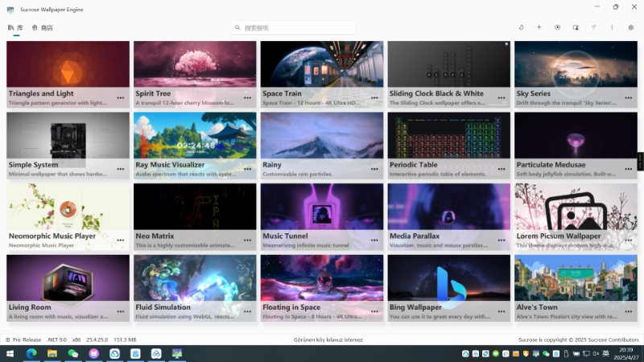
Task: Open more options for Ray Music Visualizer
Action: point(247,169)
